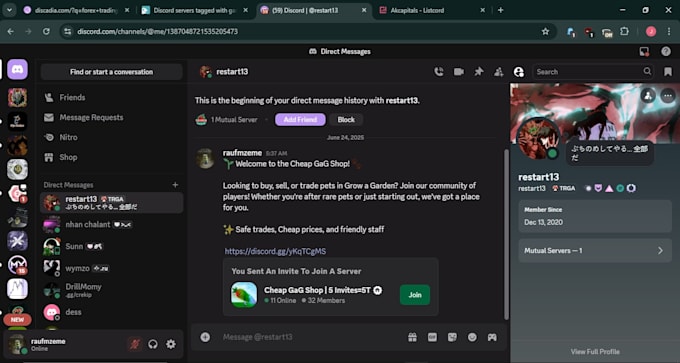Open the GIF picker

coord(432,337)
